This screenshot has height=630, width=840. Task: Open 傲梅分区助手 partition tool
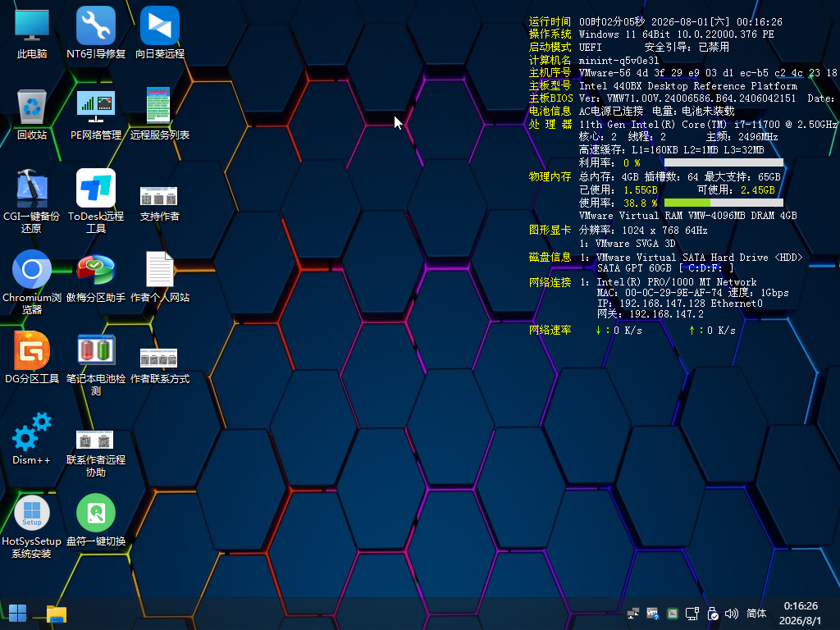click(x=96, y=277)
